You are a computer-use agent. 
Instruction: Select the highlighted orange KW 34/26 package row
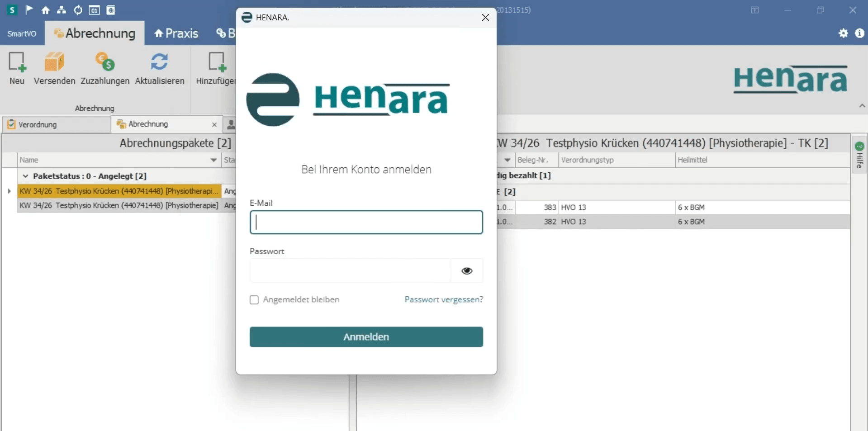(x=119, y=191)
